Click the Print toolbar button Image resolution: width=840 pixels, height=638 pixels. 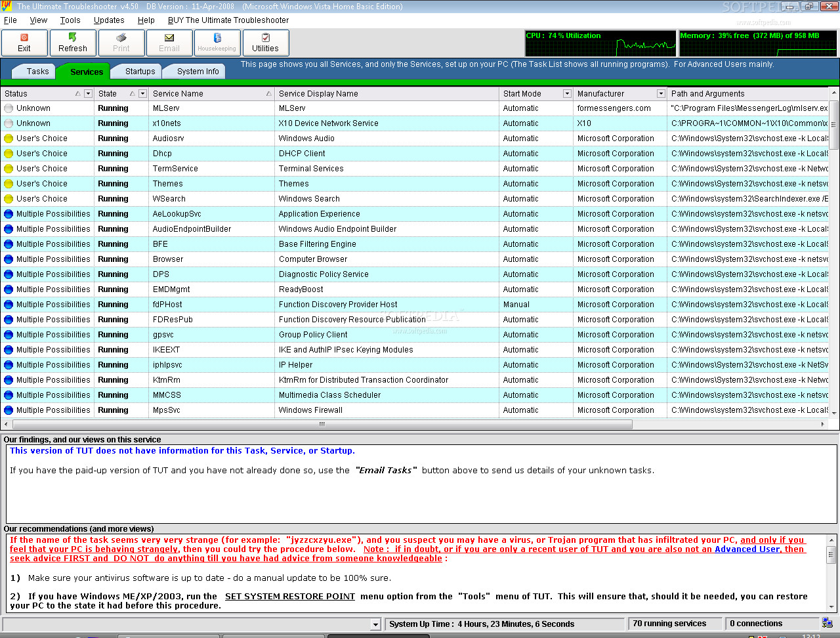pos(121,43)
